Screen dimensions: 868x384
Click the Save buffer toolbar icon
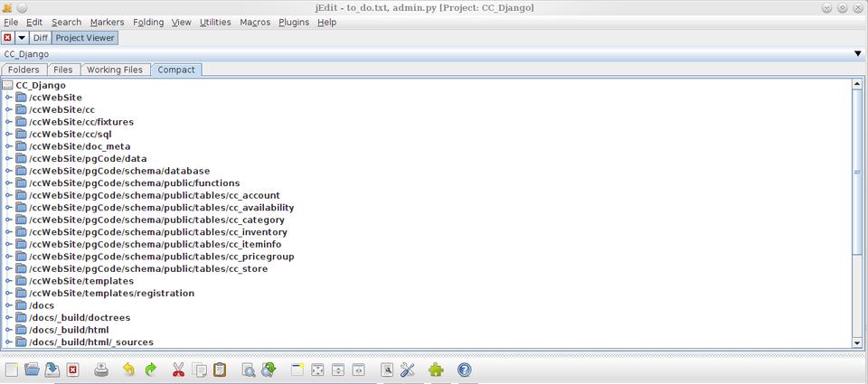(52, 370)
